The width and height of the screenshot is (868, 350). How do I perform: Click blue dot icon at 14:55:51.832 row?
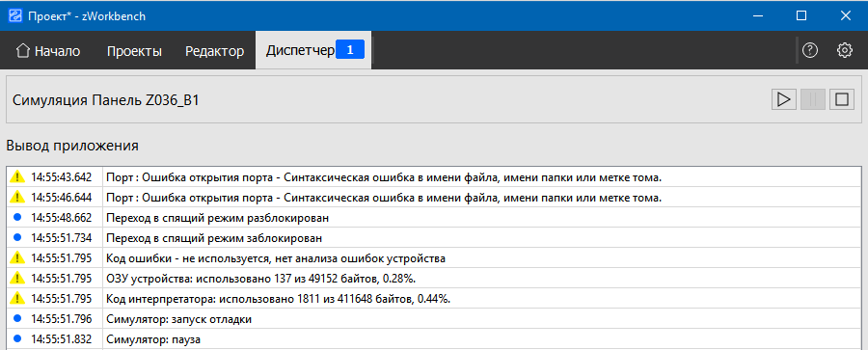(17, 339)
